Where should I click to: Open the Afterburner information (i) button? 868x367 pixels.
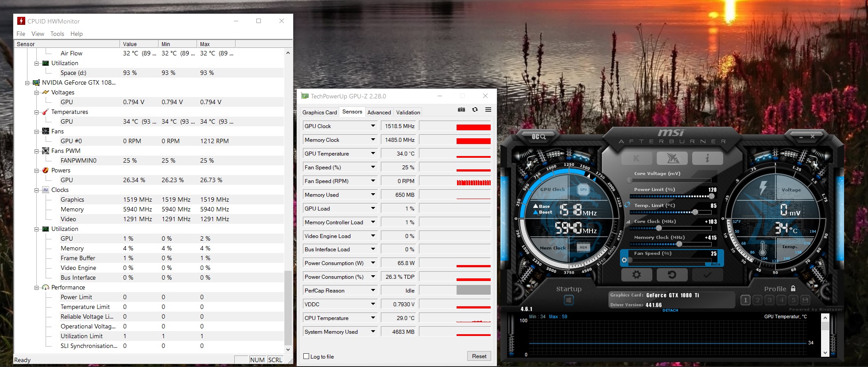(x=707, y=158)
